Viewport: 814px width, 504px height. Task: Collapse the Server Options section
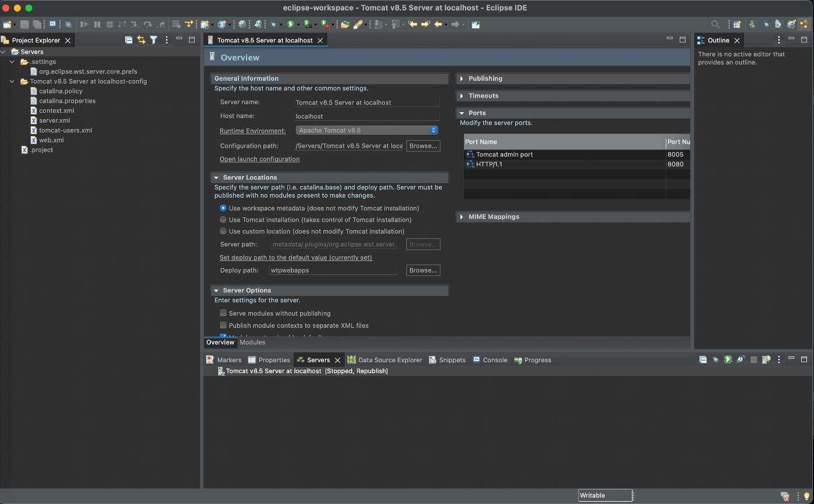[x=216, y=291]
